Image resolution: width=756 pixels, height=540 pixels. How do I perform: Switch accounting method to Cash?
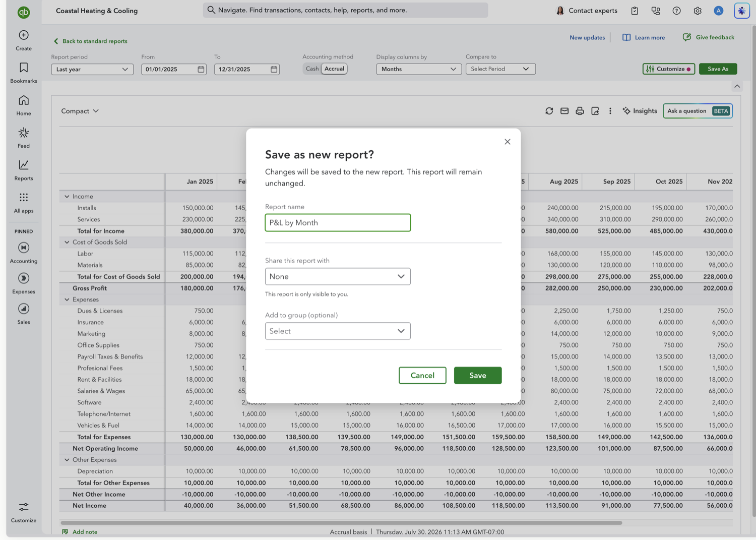click(312, 69)
